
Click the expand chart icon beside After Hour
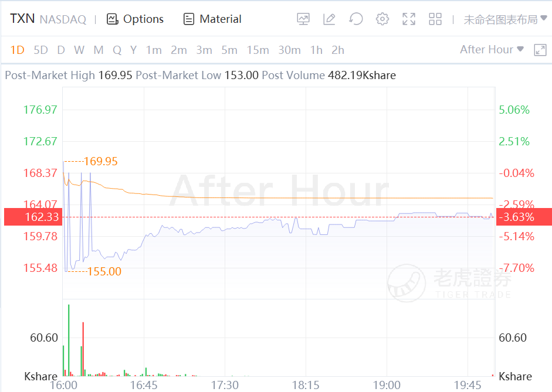(540, 50)
